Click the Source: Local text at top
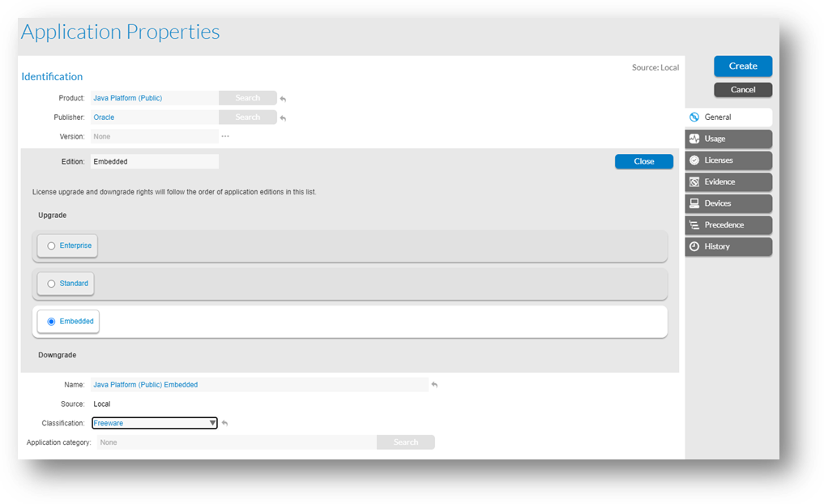The height and width of the screenshot is (504, 824). pyautogui.click(x=655, y=67)
